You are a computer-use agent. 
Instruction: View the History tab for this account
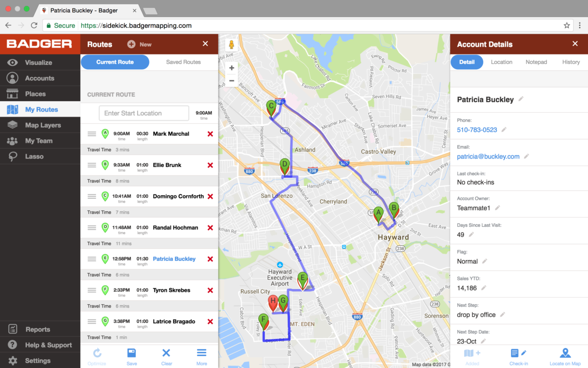click(571, 62)
